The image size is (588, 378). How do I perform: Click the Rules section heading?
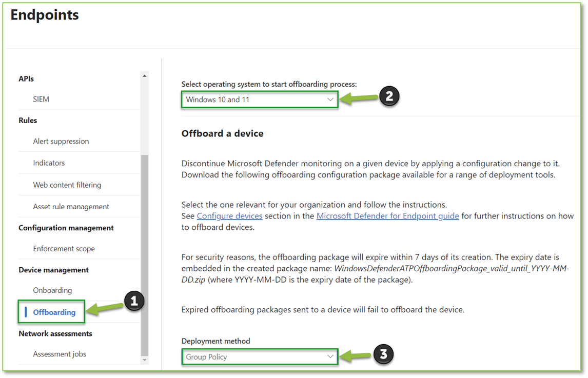pos(27,120)
